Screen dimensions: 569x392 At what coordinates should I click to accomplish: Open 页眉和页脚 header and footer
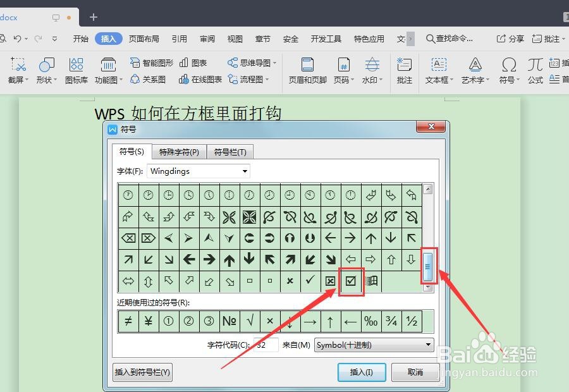coord(308,71)
